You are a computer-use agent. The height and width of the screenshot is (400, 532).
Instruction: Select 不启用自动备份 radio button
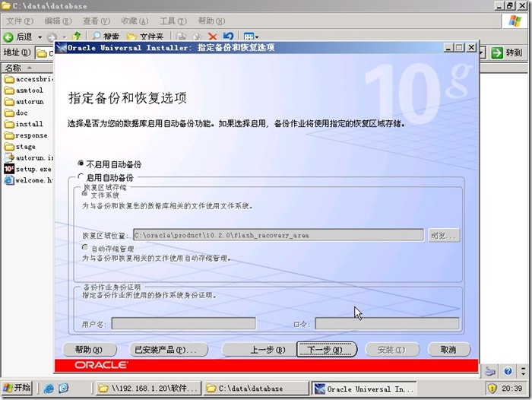[x=81, y=163]
